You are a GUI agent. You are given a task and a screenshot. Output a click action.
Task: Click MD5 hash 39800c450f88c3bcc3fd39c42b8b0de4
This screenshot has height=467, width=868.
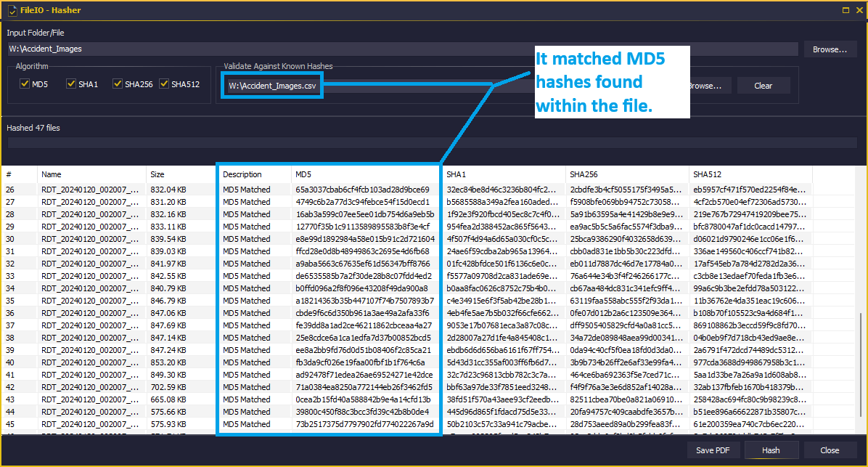[363, 412]
